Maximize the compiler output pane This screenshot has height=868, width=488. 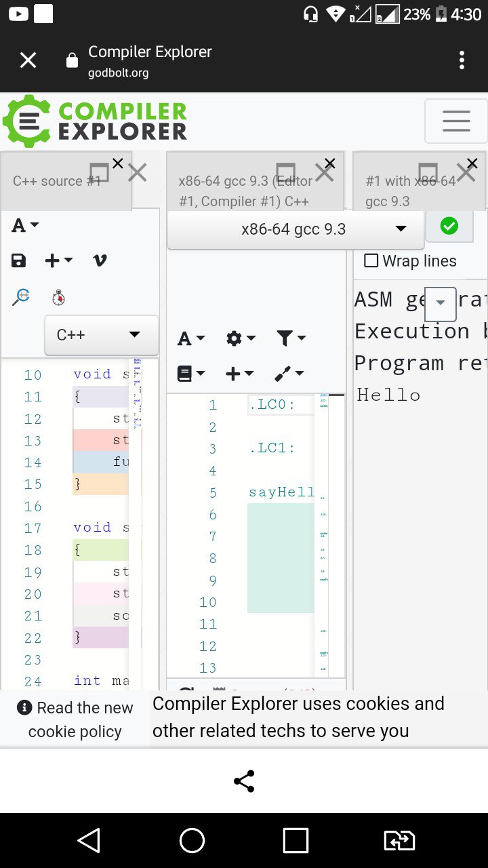(x=285, y=172)
